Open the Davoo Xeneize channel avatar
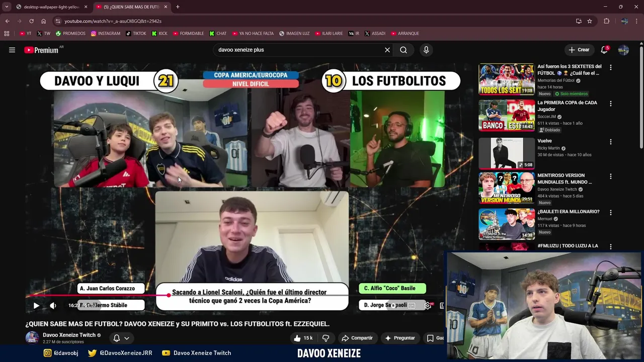Screen dimensions: 644x362 (32, 337)
